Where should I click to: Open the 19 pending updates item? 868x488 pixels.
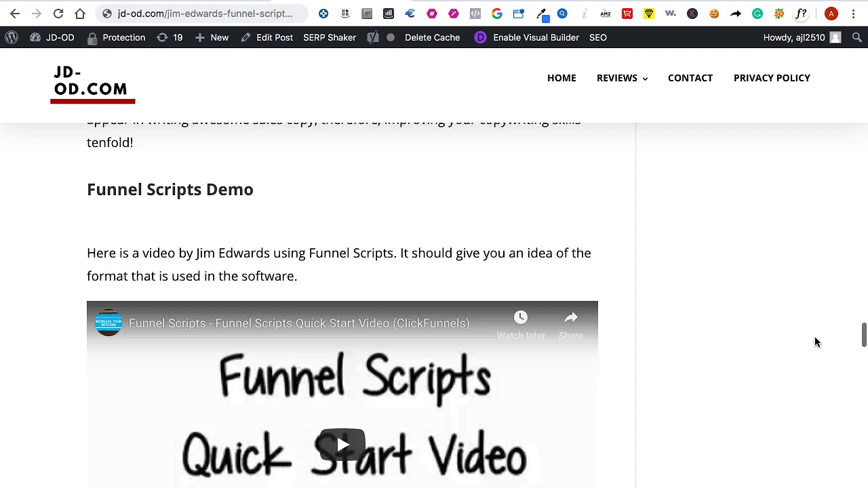(170, 37)
